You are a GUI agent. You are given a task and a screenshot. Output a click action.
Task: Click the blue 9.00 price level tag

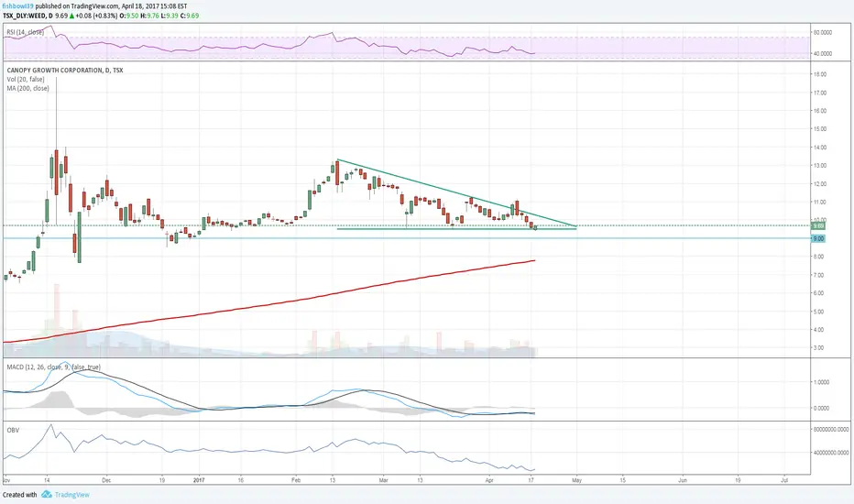pyautogui.click(x=818, y=238)
